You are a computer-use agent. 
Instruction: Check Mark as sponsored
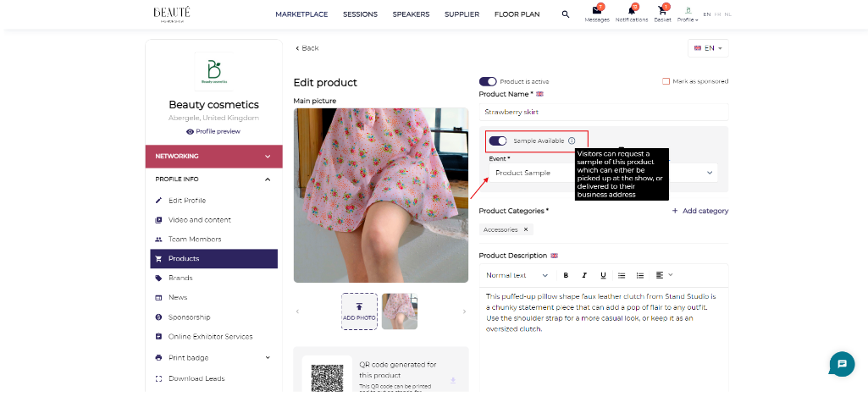[x=666, y=81]
